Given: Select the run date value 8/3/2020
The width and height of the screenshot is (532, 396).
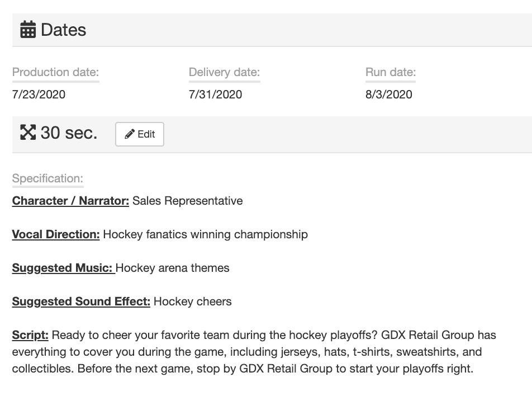Looking at the screenshot, I should [x=389, y=94].
